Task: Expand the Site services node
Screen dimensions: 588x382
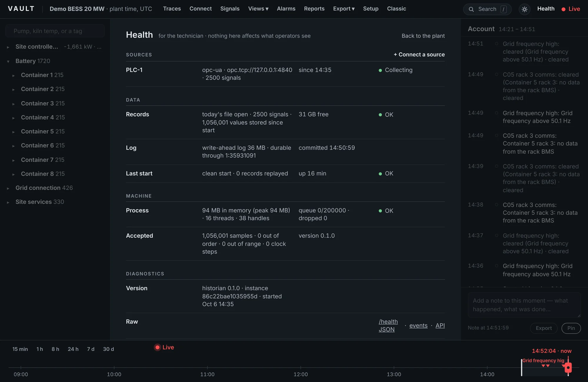Action: coord(8,202)
